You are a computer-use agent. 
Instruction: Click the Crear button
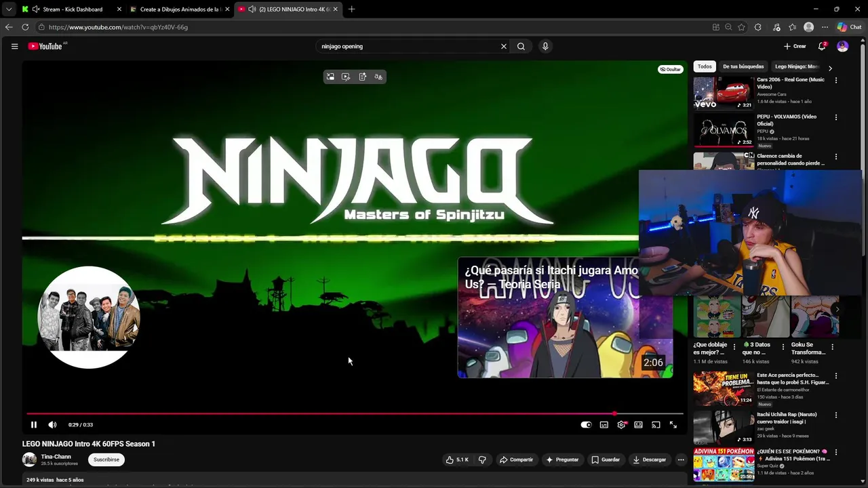[795, 46]
